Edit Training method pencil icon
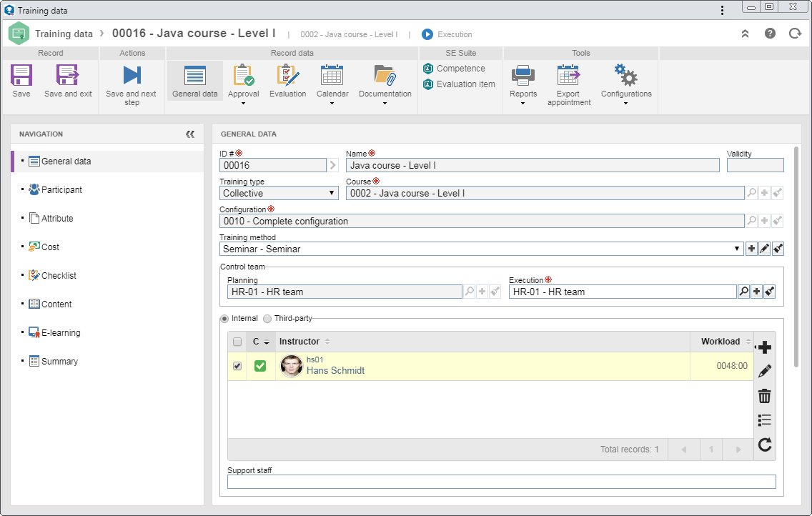 [764, 249]
